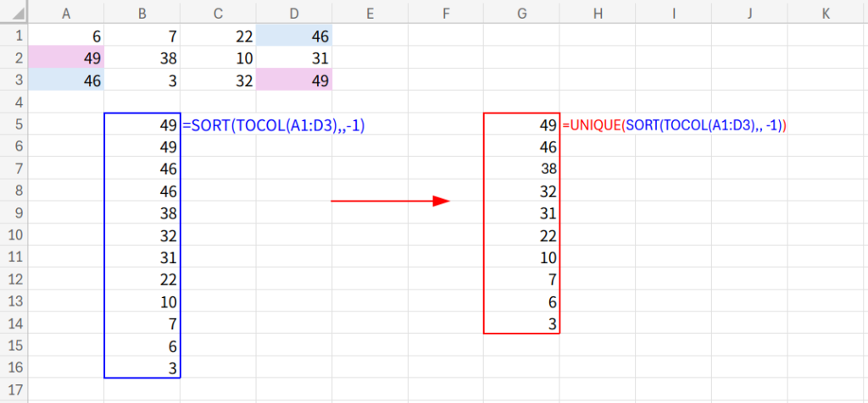Select row header 5
868x403 pixels.
pos(14,125)
